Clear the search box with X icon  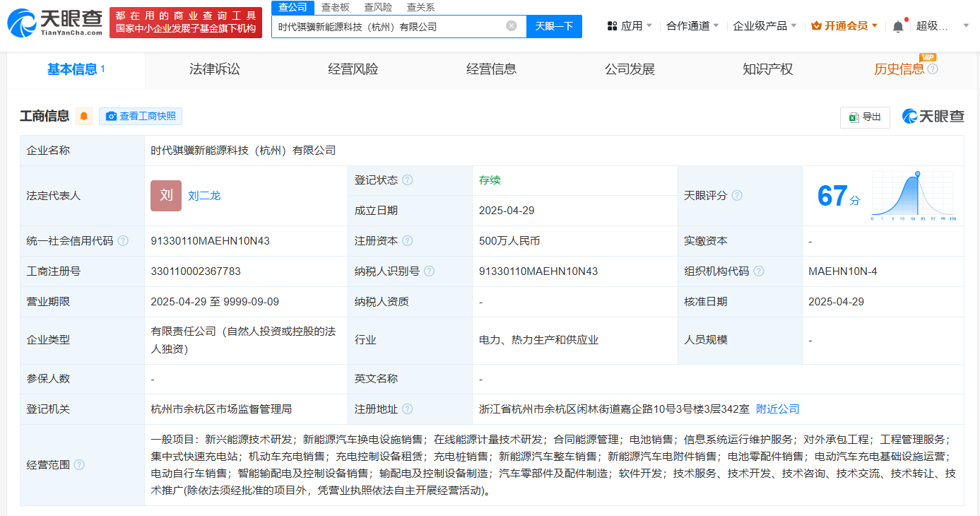coord(512,26)
